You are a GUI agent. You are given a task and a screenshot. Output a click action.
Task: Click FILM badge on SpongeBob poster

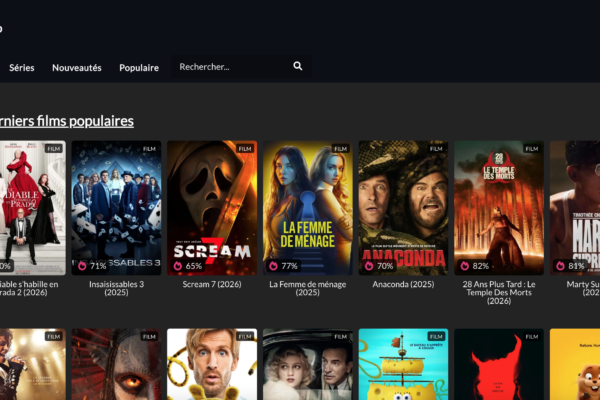(436, 336)
